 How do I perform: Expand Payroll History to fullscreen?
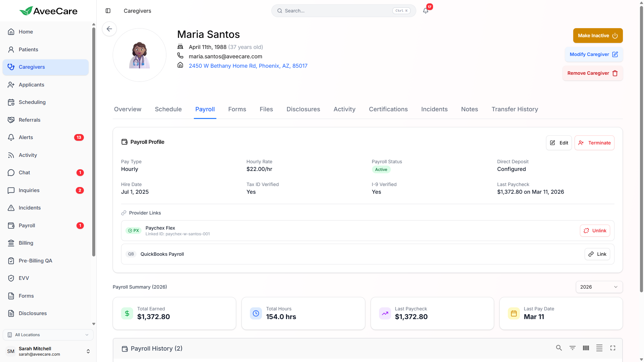click(613, 348)
